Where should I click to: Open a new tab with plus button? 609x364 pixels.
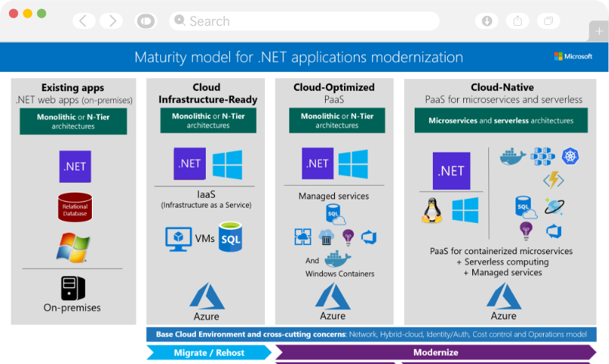tap(599, 31)
